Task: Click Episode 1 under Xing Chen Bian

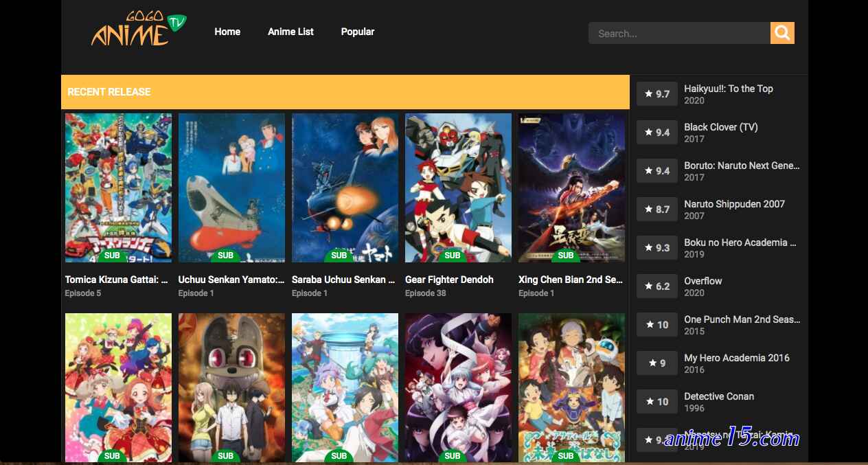Action: tap(536, 293)
